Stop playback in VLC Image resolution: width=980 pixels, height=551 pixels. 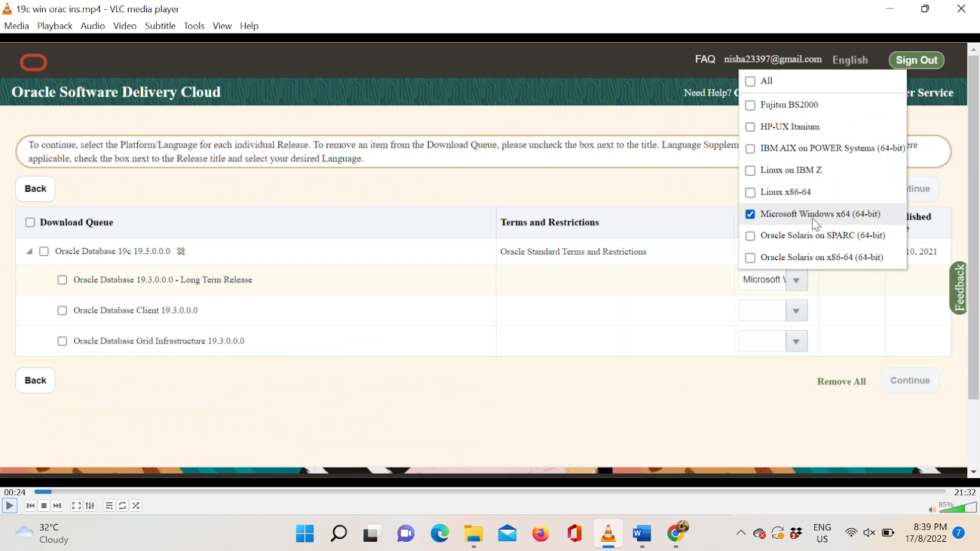(44, 506)
